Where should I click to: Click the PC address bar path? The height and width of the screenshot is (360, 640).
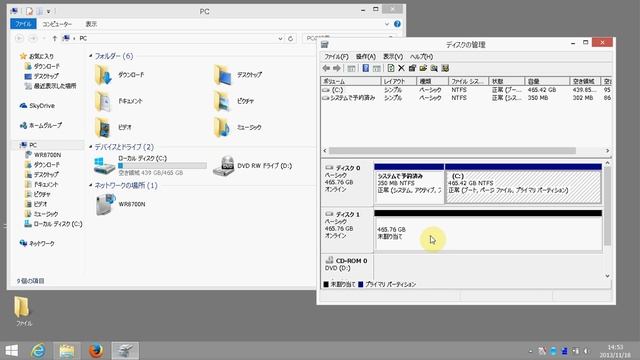(83, 38)
